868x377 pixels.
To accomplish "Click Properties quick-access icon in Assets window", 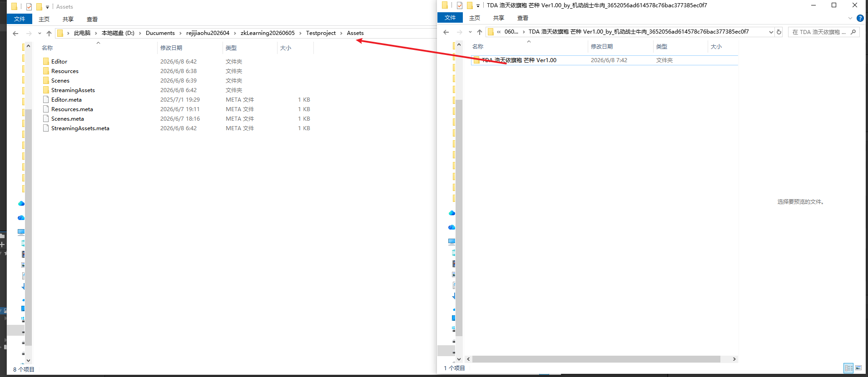I will coord(29,7).
